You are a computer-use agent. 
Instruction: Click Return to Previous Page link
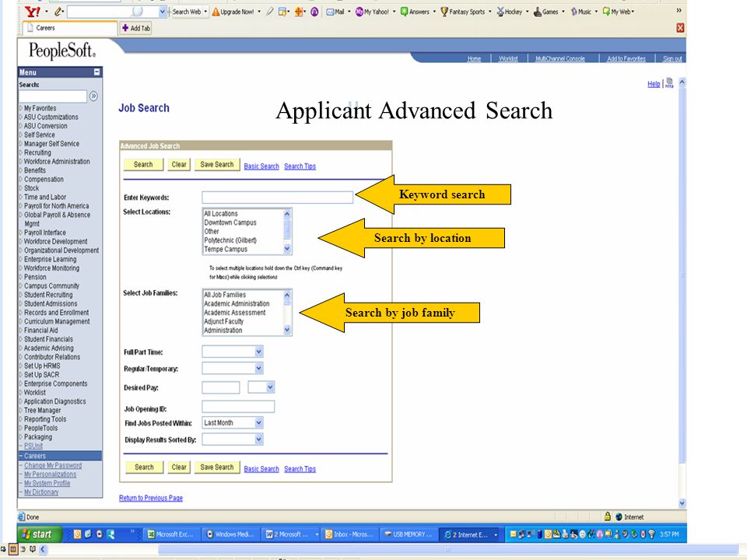[x=150, y=498]
